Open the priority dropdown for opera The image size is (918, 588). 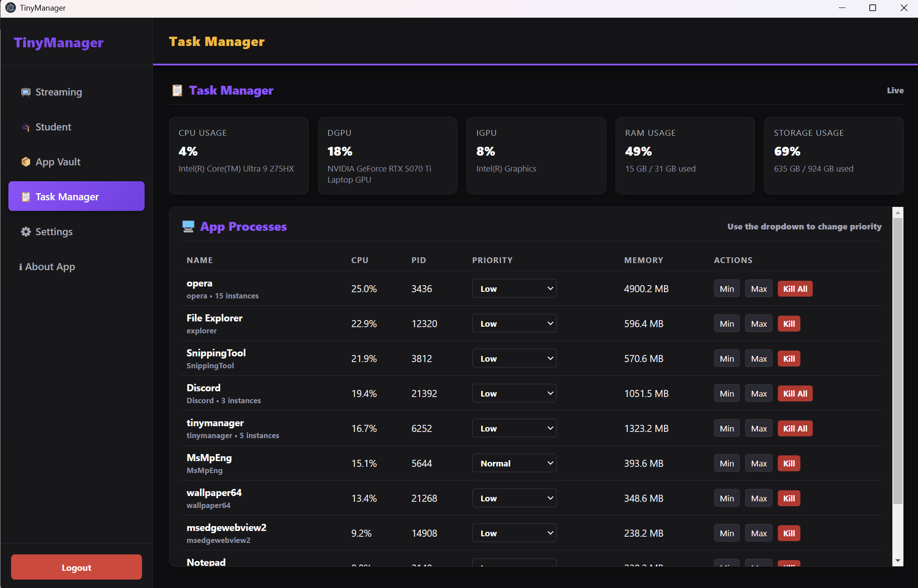[x=514, y=289]
